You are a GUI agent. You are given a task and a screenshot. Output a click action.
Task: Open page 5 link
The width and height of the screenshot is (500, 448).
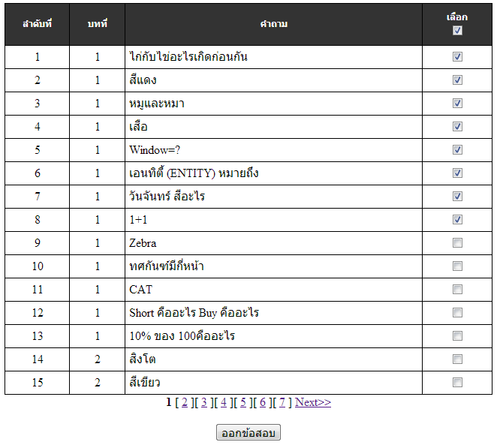click(243, 402)
